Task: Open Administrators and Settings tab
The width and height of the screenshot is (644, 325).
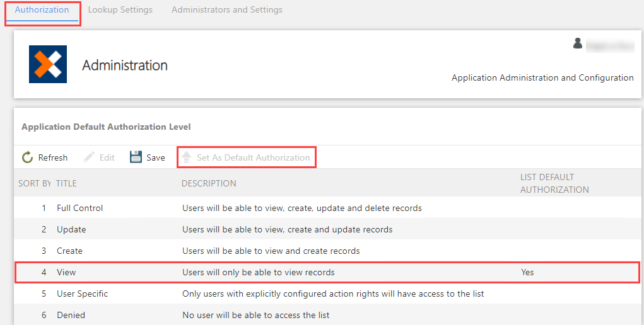Action: [227, 9]
